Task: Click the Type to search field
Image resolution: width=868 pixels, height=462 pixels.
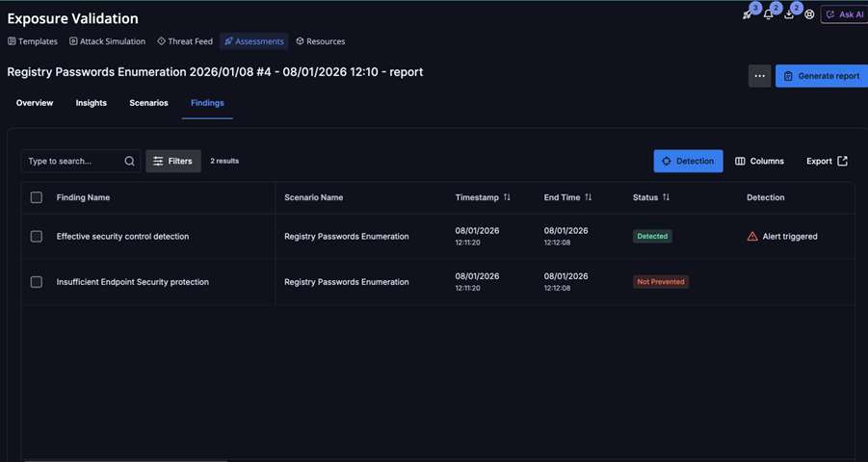Action: (72, 162)
